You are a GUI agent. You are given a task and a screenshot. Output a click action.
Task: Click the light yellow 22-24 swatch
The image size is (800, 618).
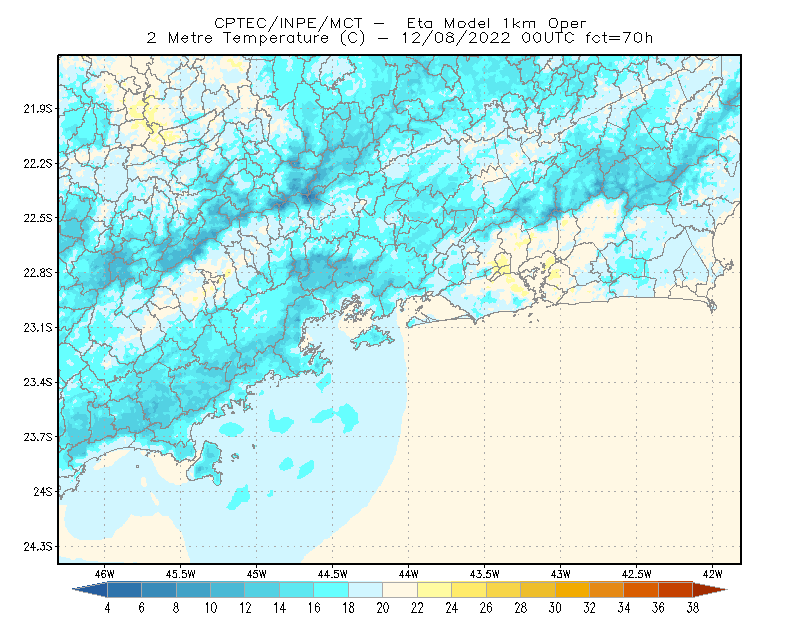tap(434, 590)
